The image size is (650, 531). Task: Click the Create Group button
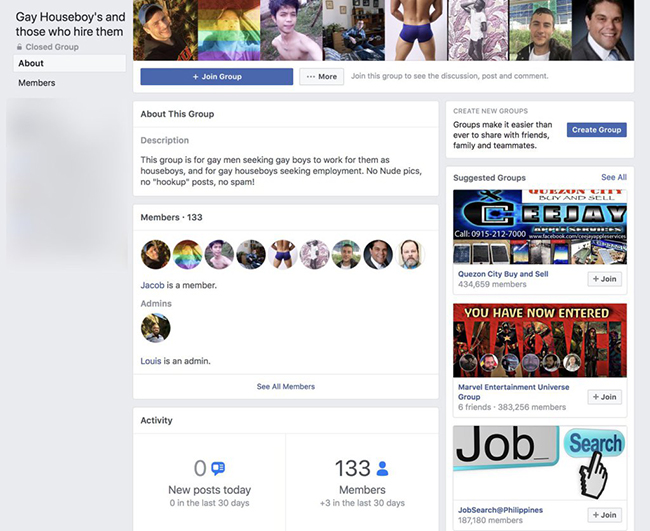click(597, 130)
